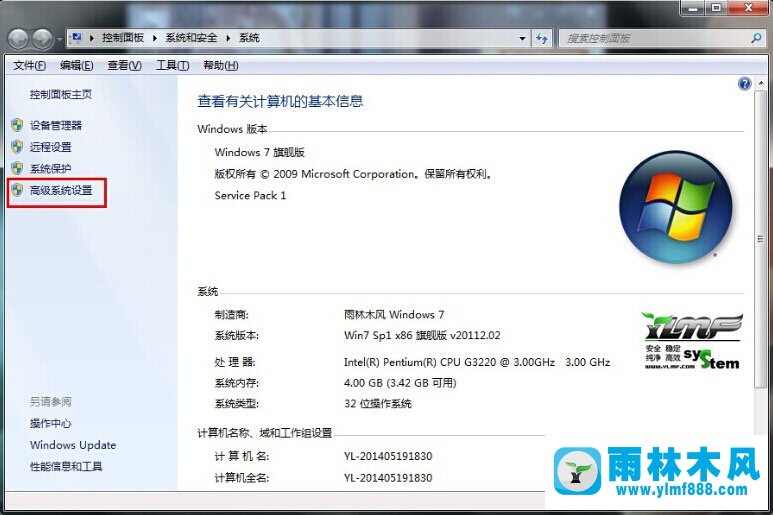773x515 pixels.
Task: Open 操作中心 link
Action: pos(50,423)
